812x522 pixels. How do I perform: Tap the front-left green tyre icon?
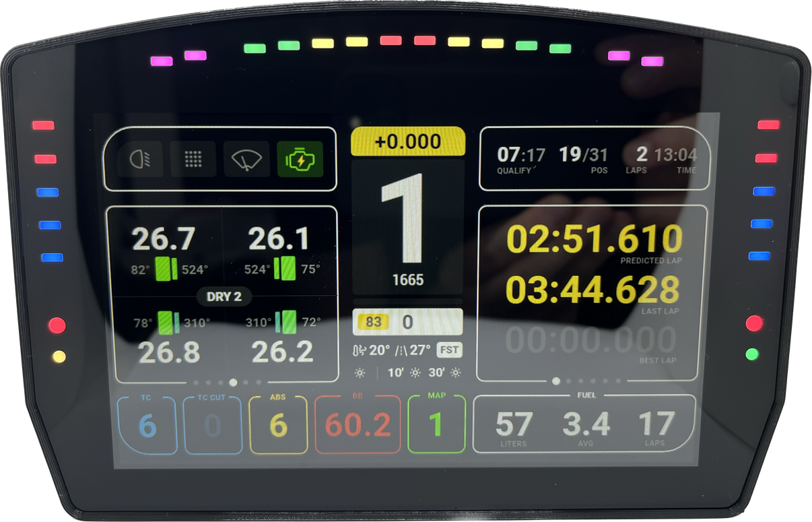tap(166, 269)
